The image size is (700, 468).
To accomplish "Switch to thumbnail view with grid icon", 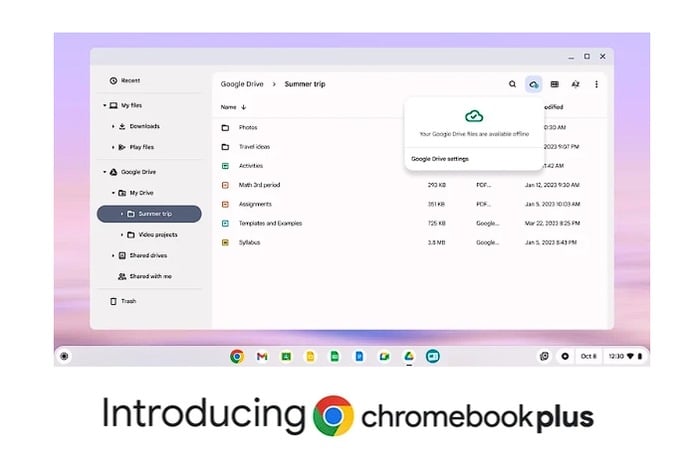I will (x=554, y=84).
